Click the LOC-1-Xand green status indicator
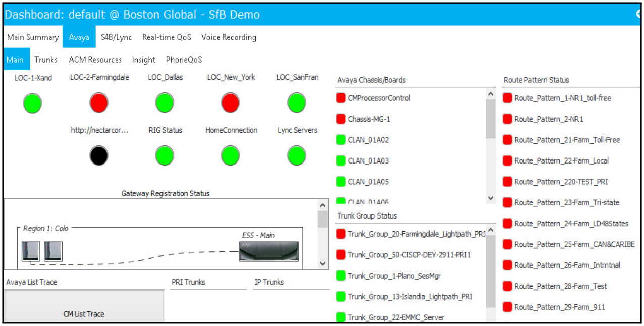The width and height of the screenshot is (644, 326). tap(33, 103)
